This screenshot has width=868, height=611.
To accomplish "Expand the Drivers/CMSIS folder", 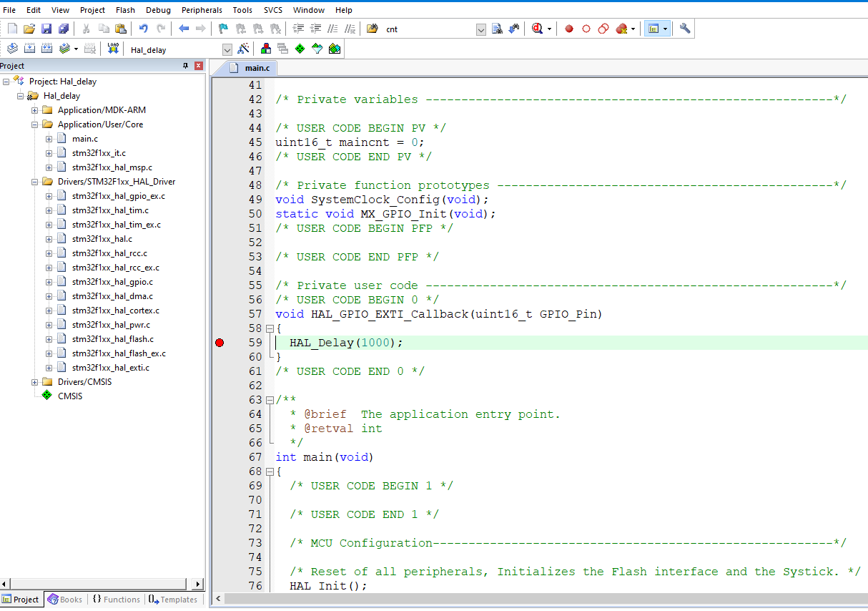I will pos(35,382).
